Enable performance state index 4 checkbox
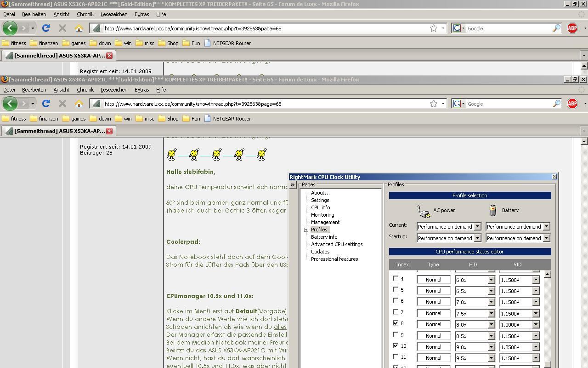The width and height of the screenshot is (588, 368). pyautogui.click(x=396, y=279)
